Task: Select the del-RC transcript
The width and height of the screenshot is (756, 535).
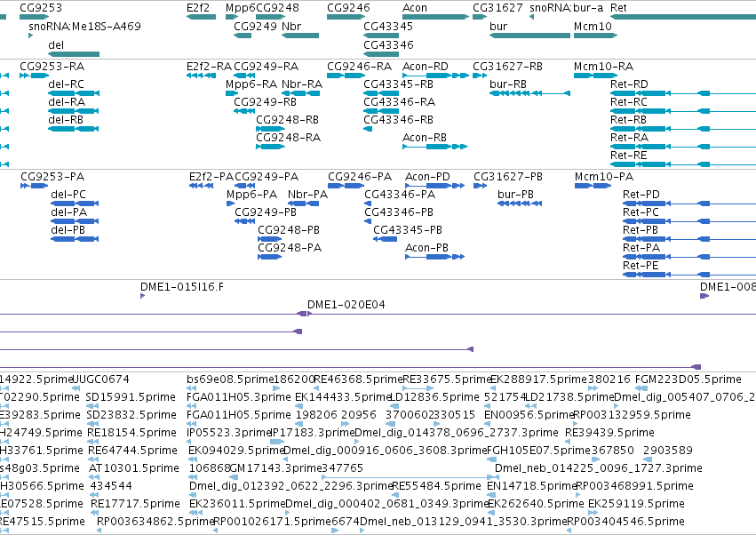Action: pyautogui.click(x=74, y=93)
